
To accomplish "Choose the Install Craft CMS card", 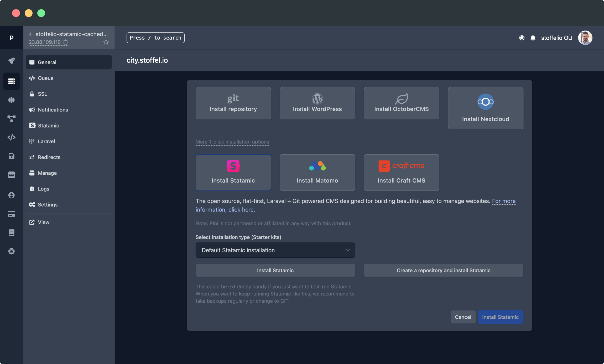I will (401, 172).
